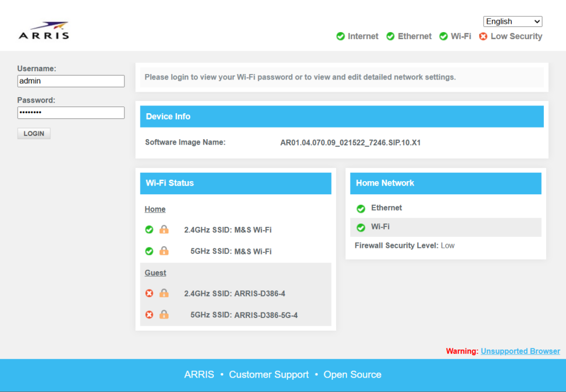The image size is (566, 392).
Task: Click the padlock icon beside 2.4GHz M&S Wi-Fi
Action: pos(164,230)
